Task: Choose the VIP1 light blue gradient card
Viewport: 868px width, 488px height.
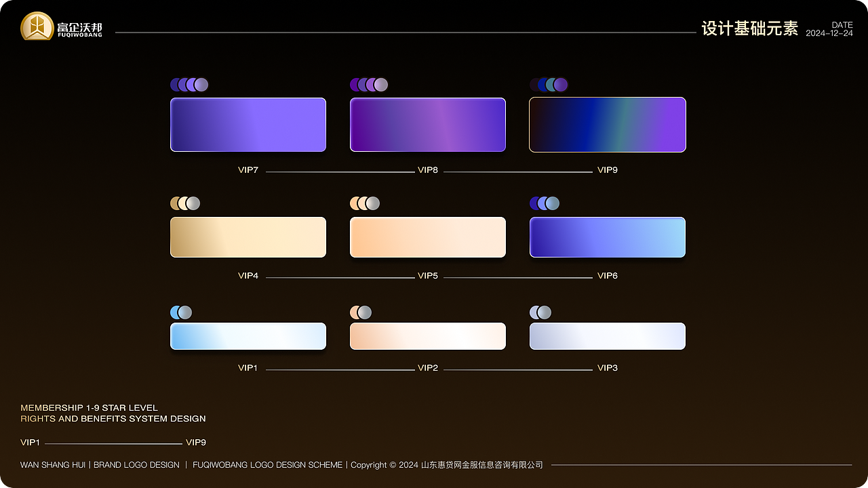Action: (x=248, y=336)
